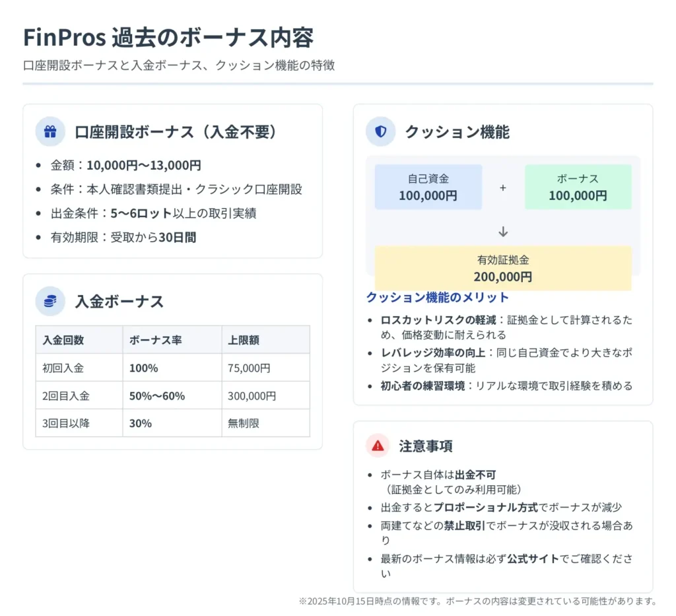Click the クッション機能のメリット heading
The width and height of the screenshot is (676, 616).
point(437,297)
